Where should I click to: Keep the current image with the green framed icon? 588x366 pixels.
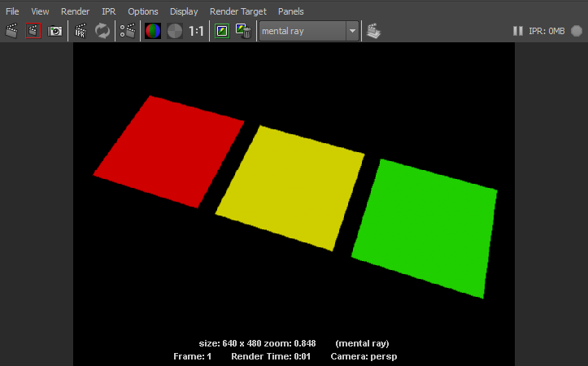point(222,31)
